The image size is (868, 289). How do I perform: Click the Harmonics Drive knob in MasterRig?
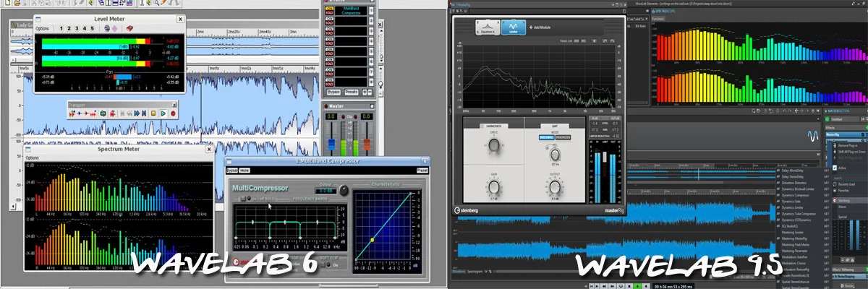pos(493,146)
